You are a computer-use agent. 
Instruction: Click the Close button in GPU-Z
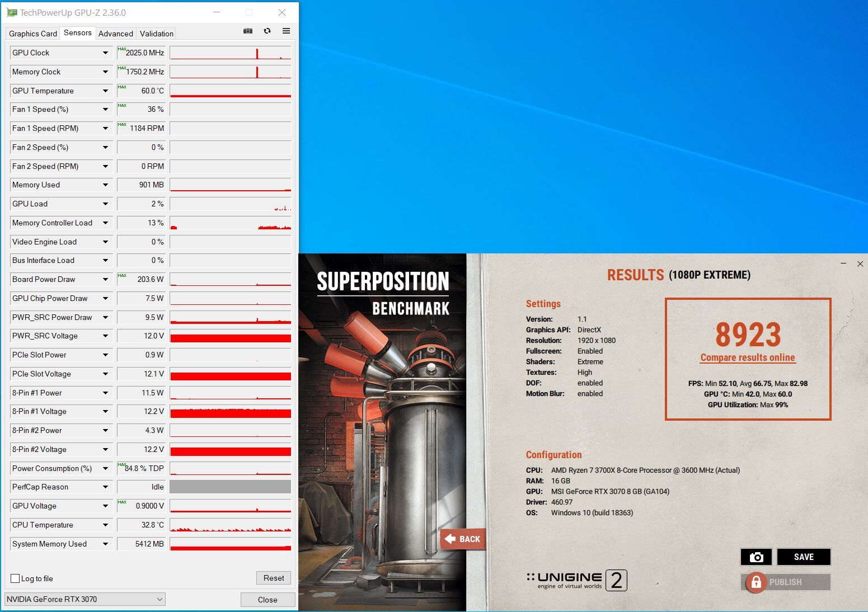(x=268, y=600)
